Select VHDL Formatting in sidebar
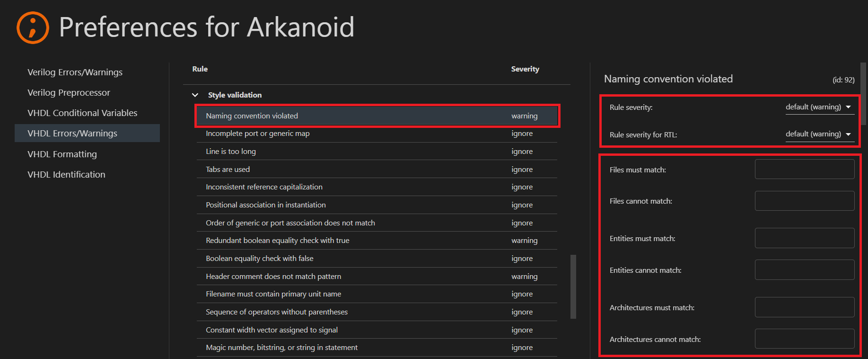 (x=62, y=154)
